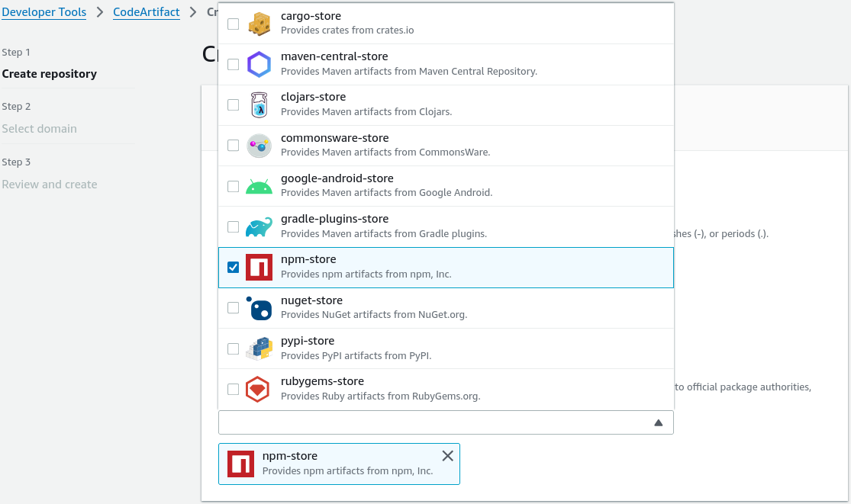Click the npm-store logo in the dropdown list
The height and width of the screenshot is (504, 851).
259,267
